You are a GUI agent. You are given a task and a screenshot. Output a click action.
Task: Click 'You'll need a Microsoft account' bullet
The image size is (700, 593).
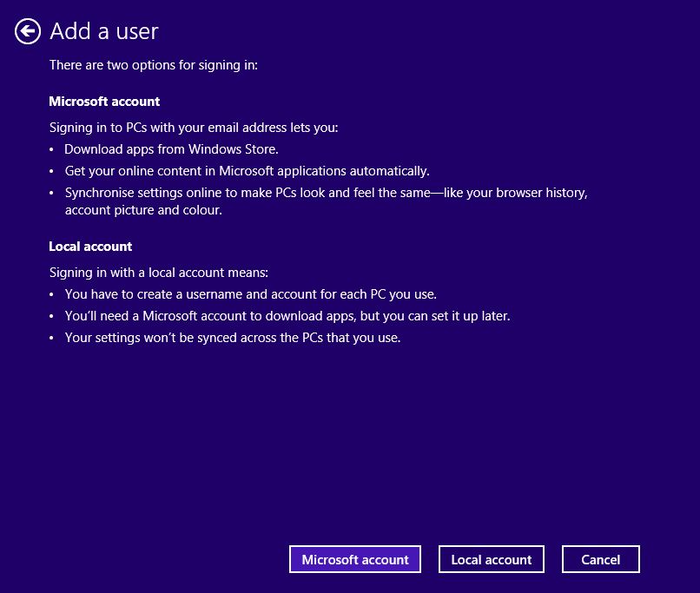coord(287,316)
